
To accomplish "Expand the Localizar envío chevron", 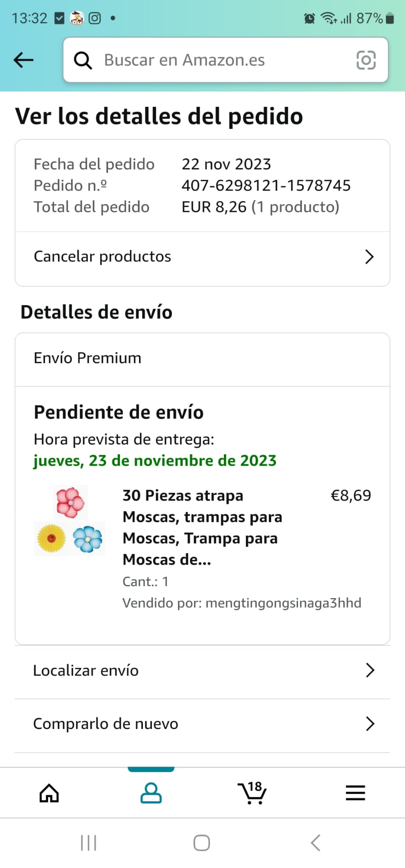I will (x=370, y=670).
